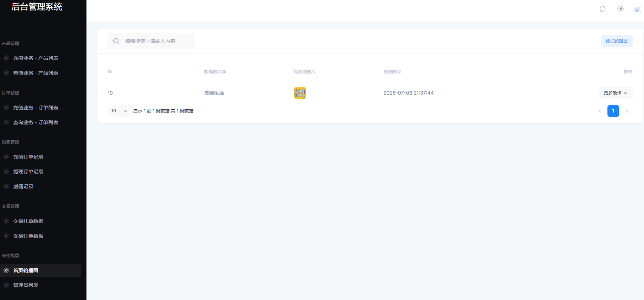Open the page size dropdown showing 10
The width and height of the screenshot is (644, 300).
[x=120, y=111]
